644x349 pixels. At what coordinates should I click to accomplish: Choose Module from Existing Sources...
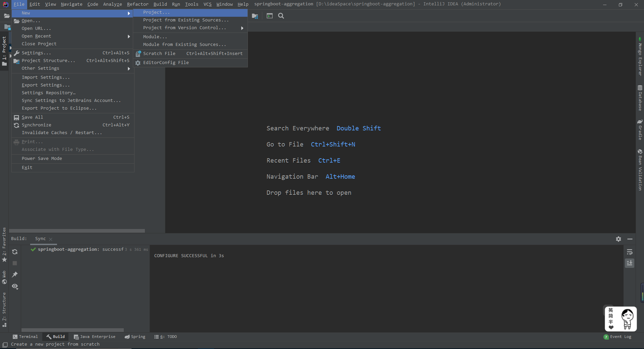pos(191,45)
